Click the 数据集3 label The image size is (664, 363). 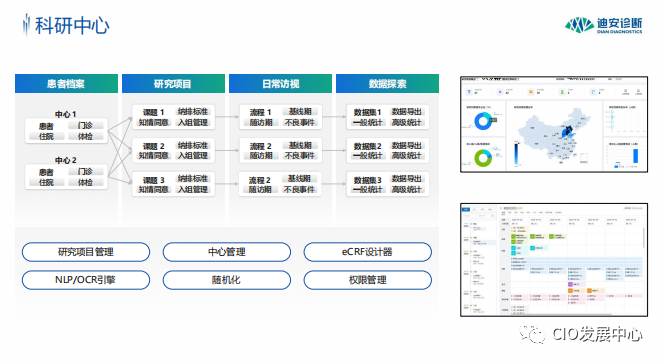(x=368, y=180)
